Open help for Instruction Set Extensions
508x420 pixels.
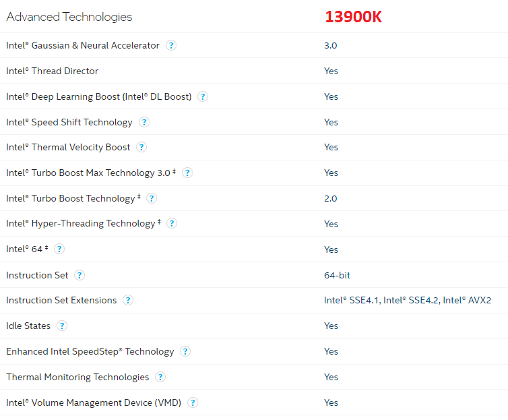pos(128,300)
